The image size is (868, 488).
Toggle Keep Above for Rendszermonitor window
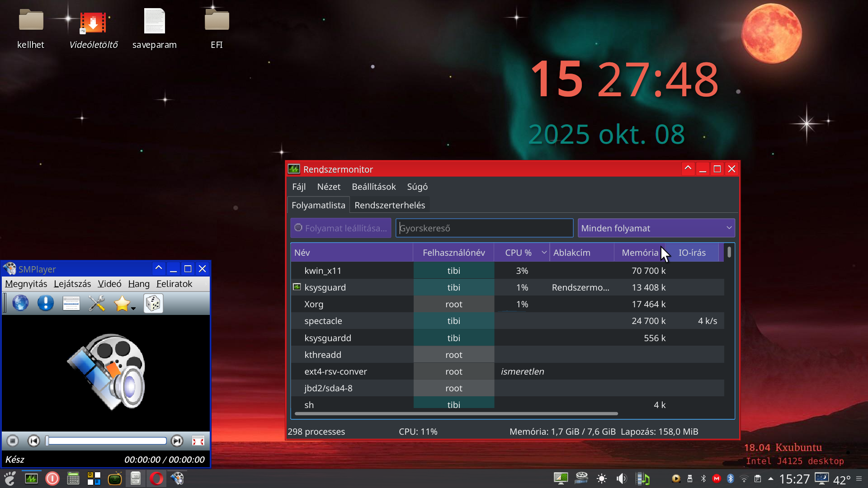[x=688, y=169]
